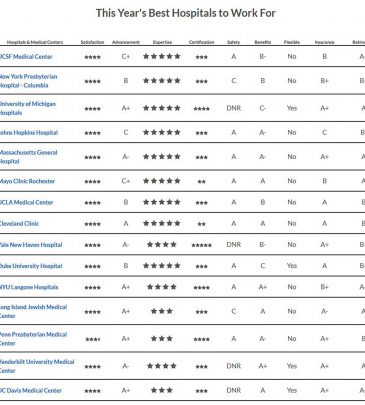Click Cleveland Clinic's five-star Expertise rating

[162, 223]
